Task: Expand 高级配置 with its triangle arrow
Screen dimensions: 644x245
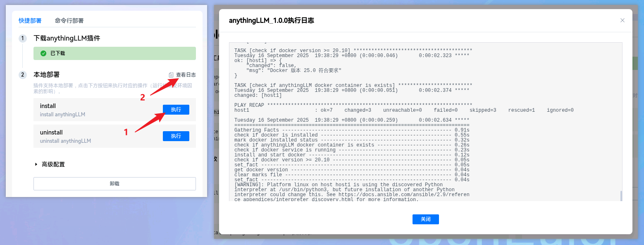Action: [36, 164]
